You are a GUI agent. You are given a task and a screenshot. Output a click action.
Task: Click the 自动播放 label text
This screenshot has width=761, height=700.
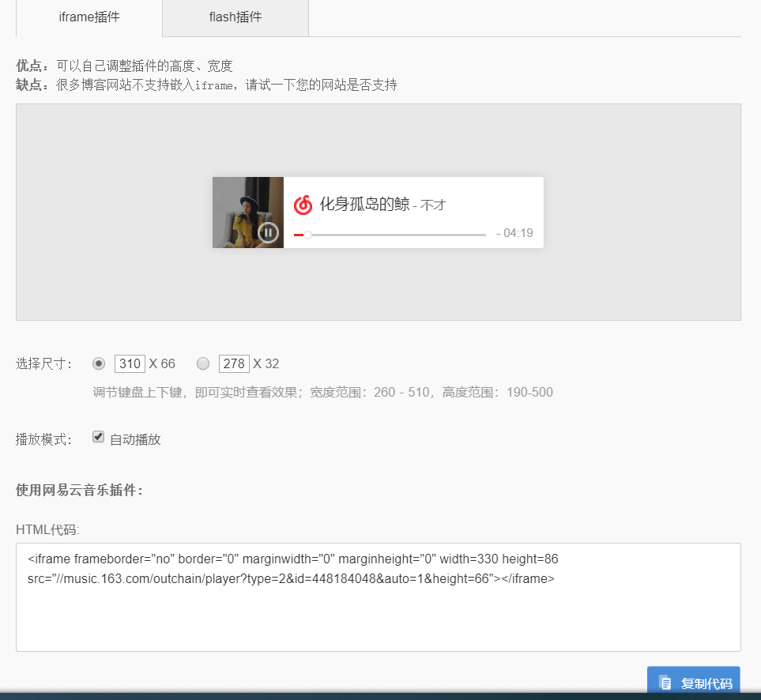click(x=135, y=439)
